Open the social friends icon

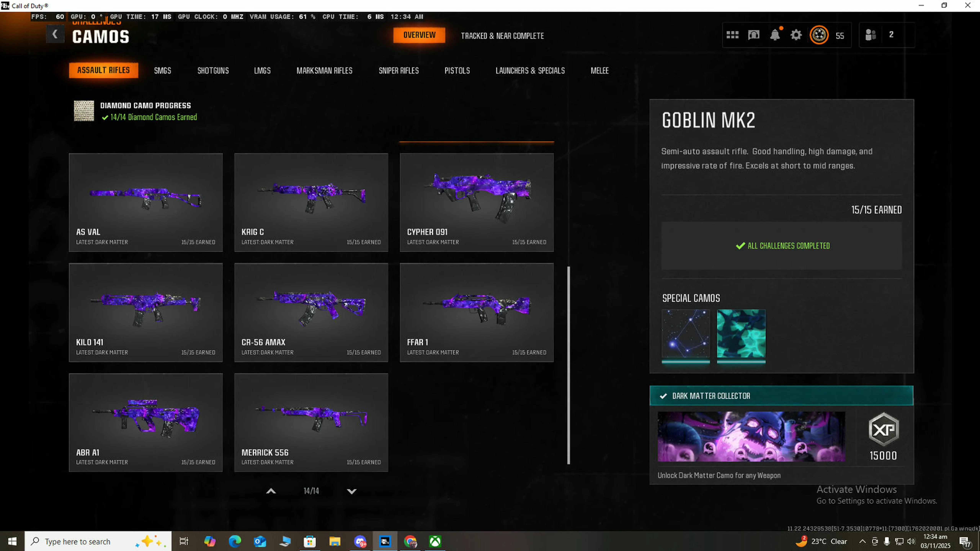[871, 35]
